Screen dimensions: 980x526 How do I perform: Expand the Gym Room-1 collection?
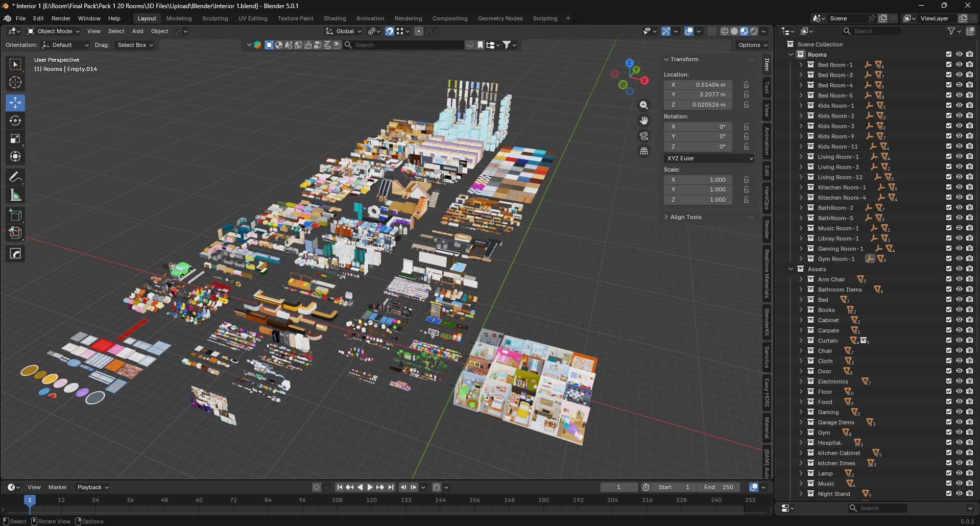click(801, 259)
